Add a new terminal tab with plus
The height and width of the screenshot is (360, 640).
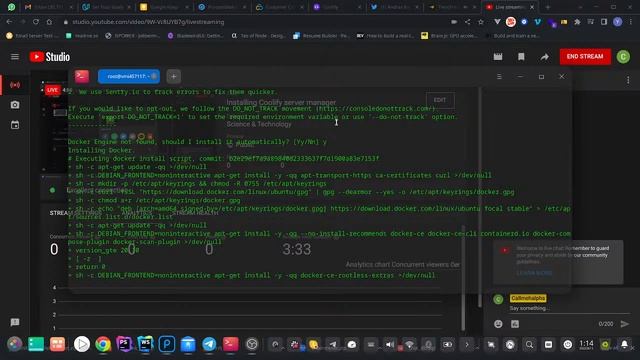(173, 76)
